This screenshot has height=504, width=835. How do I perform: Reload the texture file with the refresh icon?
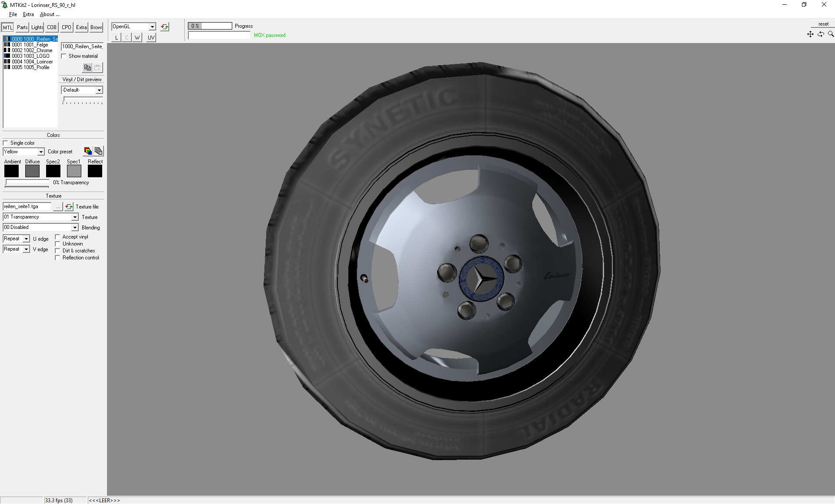point(69,207)
